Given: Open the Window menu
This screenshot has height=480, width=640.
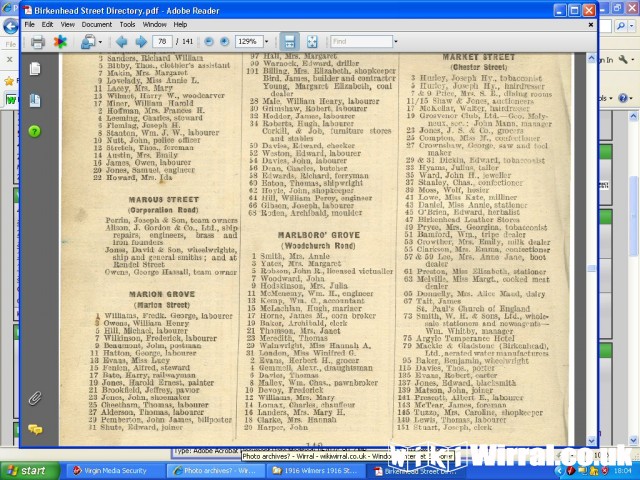Looking at the screenshot, I should pos(154,24).
